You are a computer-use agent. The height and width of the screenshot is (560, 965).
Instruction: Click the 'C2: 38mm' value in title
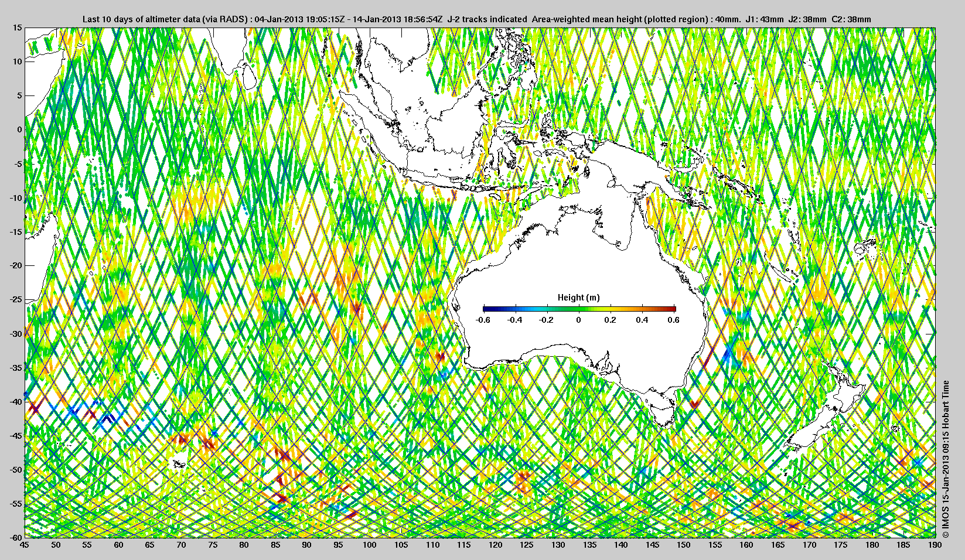click(851, 19)
